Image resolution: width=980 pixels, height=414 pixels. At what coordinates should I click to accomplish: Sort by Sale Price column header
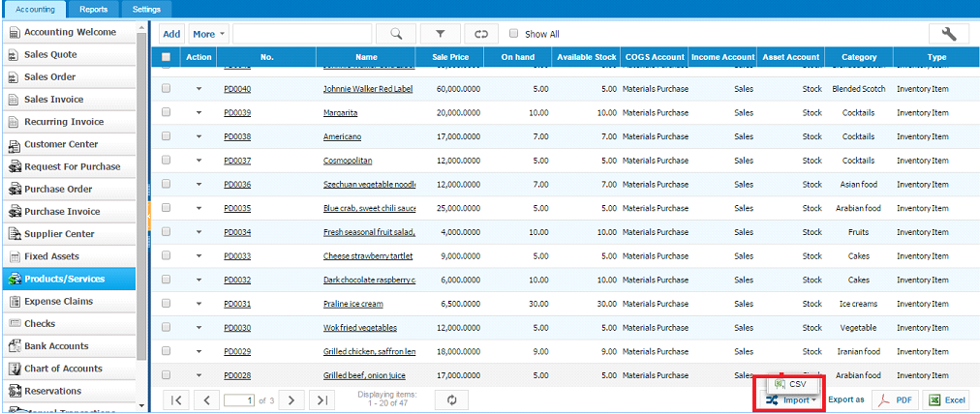450,57
